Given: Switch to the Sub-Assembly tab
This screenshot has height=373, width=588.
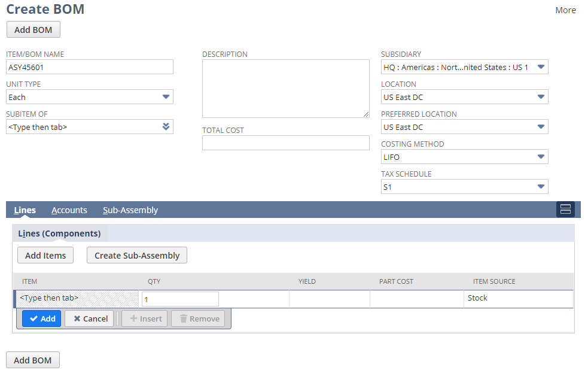Looking at the screenshot, I should (x=130, y=210).
